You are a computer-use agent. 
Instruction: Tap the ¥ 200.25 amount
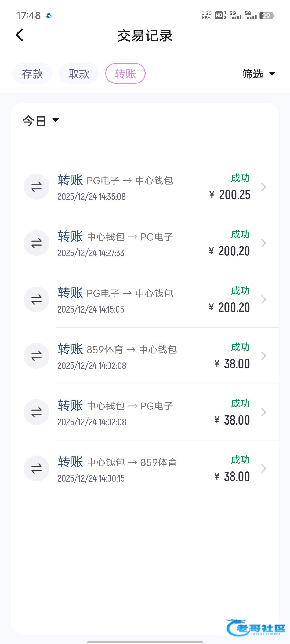230,195
